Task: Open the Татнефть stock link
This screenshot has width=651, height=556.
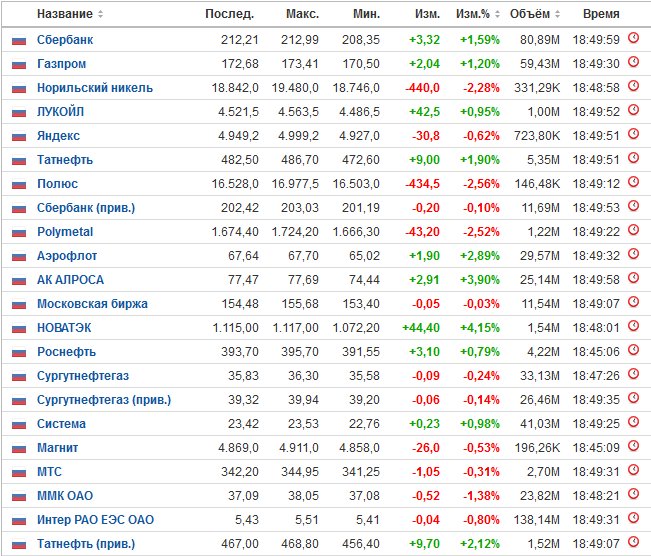Action: 65,160
